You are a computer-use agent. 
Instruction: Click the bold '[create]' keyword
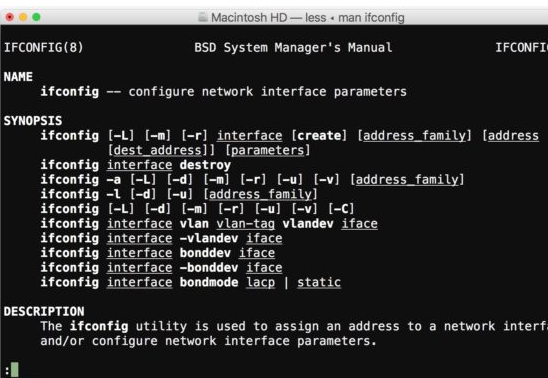pyautogui.click(x=319, y=136)
